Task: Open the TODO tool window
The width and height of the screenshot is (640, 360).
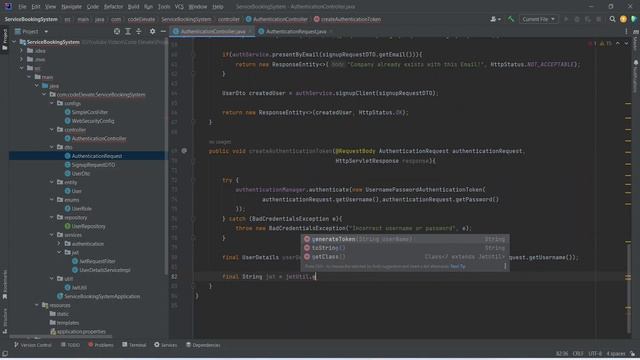Action: pos(70,345)
